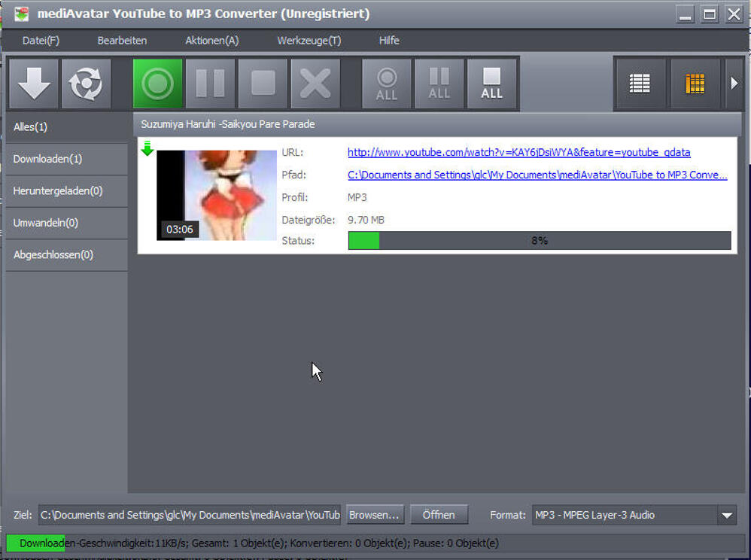Click the green downloading arrow status icon
This screenshot has width=751, height=560.
pos(147,148)
